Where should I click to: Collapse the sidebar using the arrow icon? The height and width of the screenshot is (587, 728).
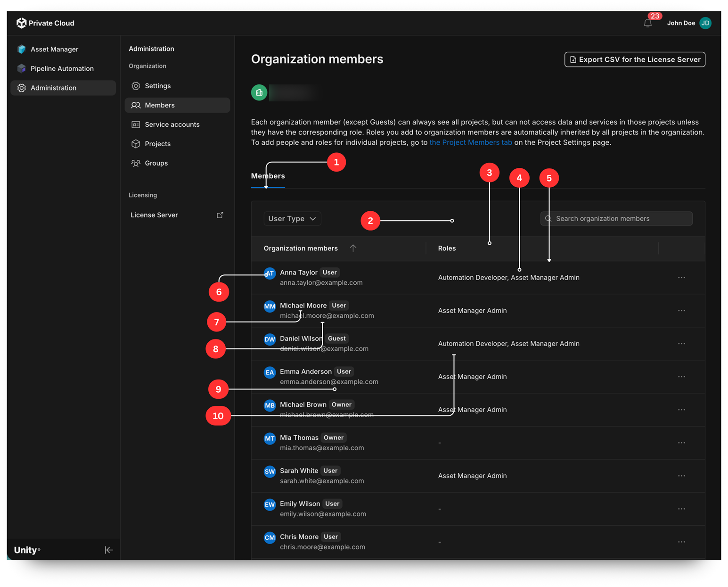tap(109, 550)
